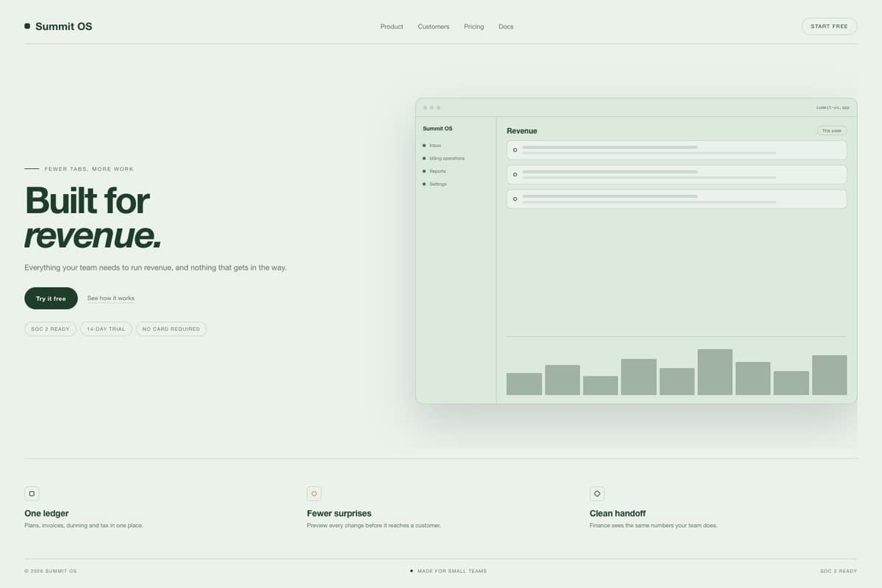The image size is (882, 588).
Task: Click the Summit OS logo in the page header
Action: pos(58,26)
